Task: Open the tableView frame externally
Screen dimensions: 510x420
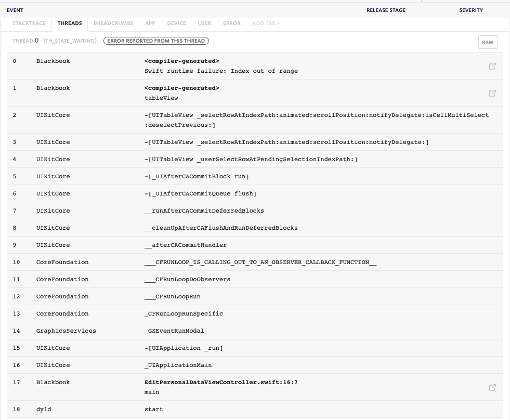Action: coord(492,93)
